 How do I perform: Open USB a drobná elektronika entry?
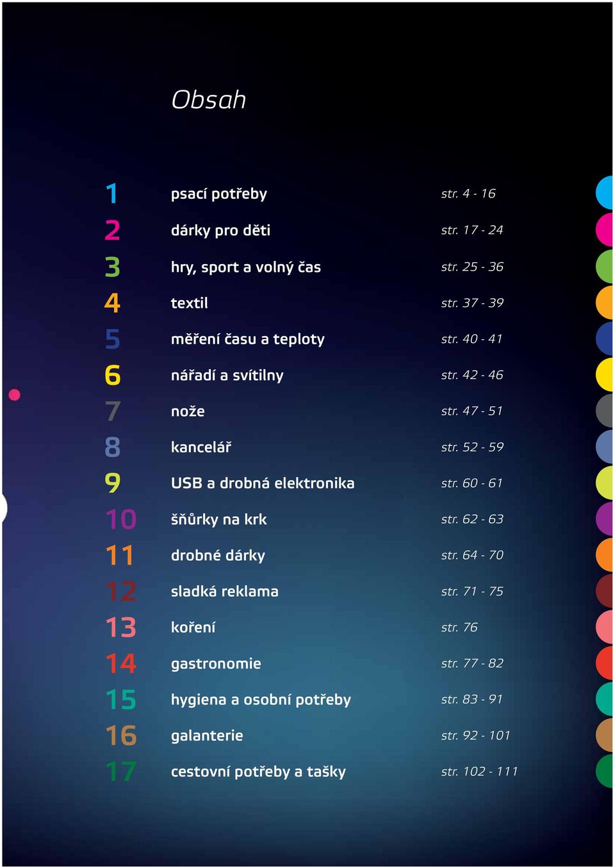coord(262,483)
